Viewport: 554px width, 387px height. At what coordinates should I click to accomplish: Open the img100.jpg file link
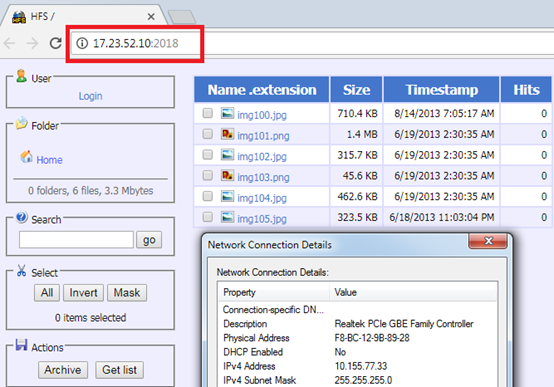[262, 115]
